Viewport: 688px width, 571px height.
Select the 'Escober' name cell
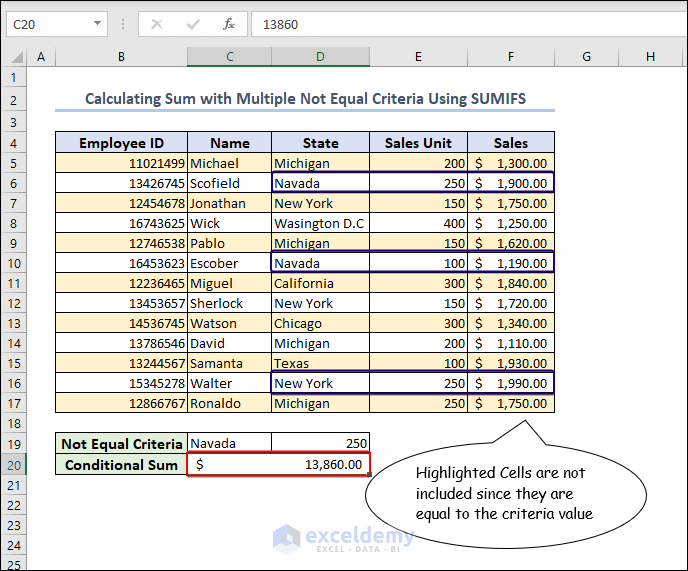[229, 263]
